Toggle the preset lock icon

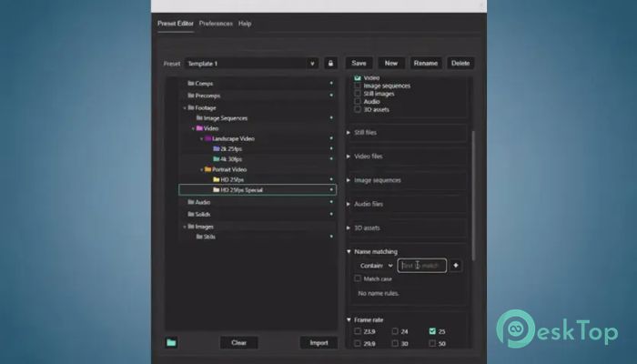[x=330, y=64]
